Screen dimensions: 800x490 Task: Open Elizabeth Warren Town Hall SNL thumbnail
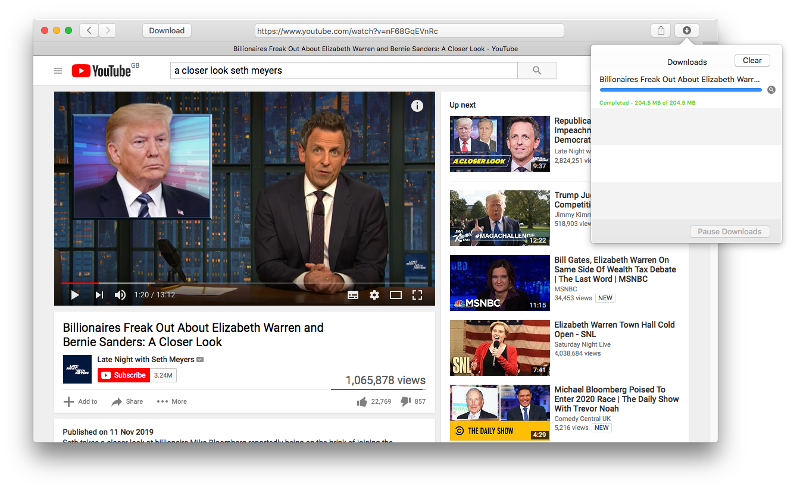tap(499, 348)
